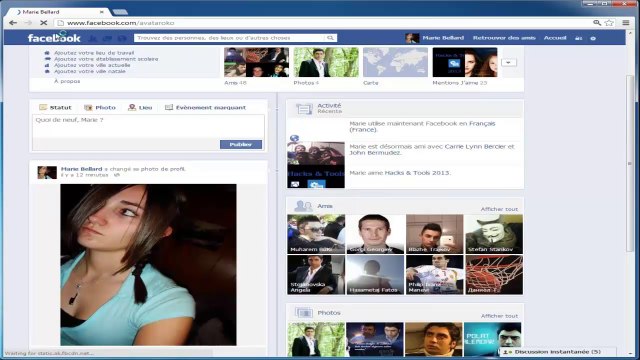Viewport: 640px width, 360px height.
Task: Open Mentions J'aime 23 thumbnail
Action: pyautogui.click(x=465, y=62)
